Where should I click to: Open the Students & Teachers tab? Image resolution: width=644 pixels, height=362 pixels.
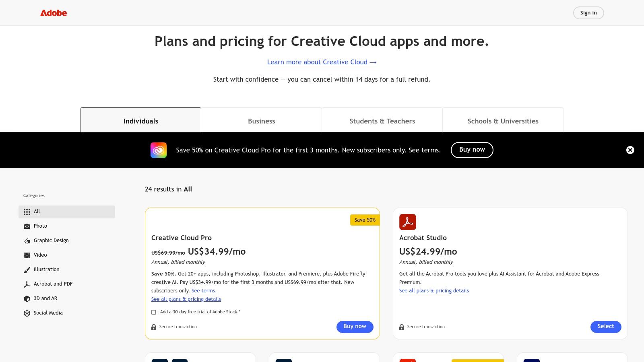coord(382,121)
